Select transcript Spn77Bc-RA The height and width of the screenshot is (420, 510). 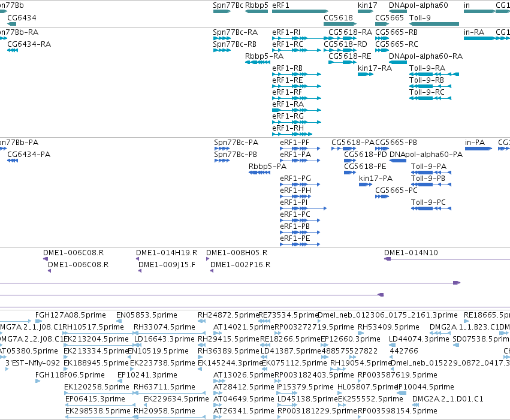click(235, 32)
